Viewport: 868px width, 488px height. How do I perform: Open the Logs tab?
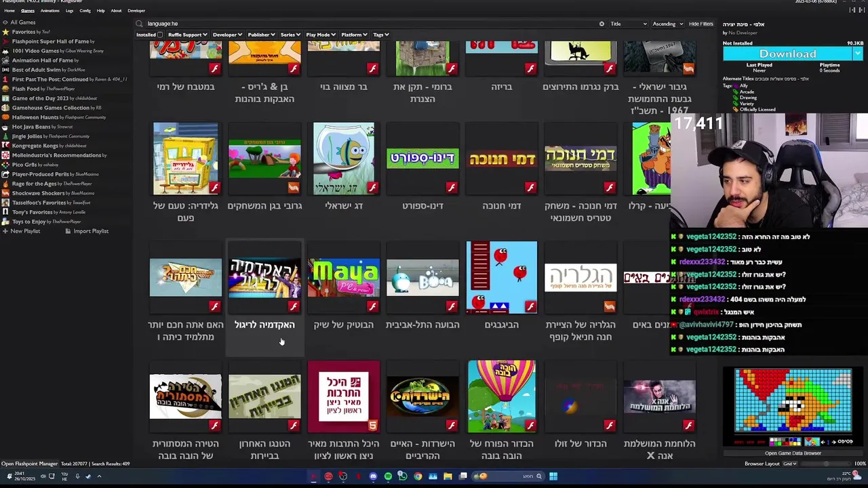pyautogui.click(x=69, y=11)
